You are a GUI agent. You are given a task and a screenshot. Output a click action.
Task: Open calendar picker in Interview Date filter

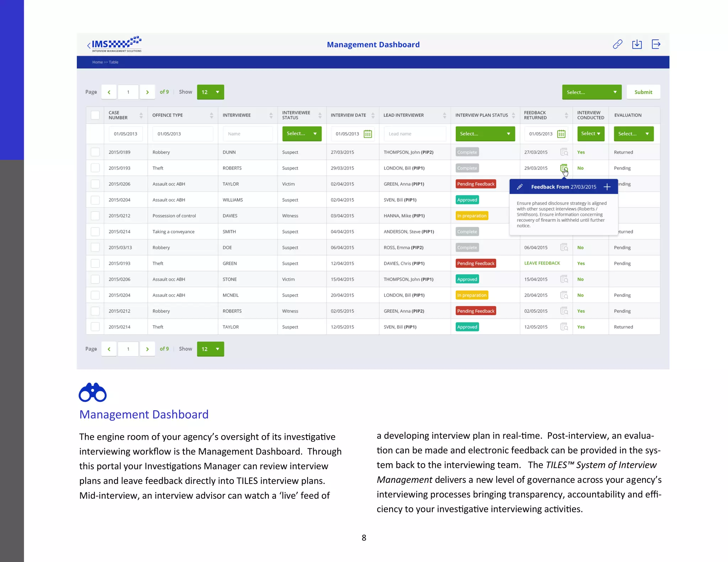tap(368, 134)
